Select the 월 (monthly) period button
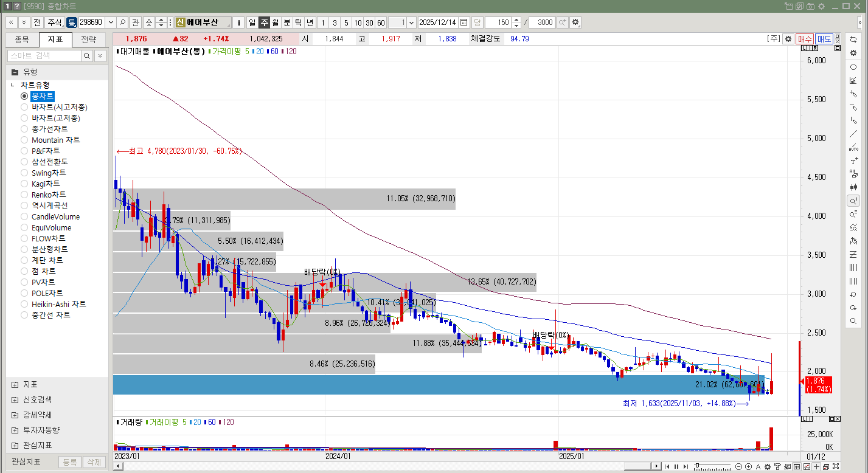This screenshot has height=473, width=868. click(275, 22)
